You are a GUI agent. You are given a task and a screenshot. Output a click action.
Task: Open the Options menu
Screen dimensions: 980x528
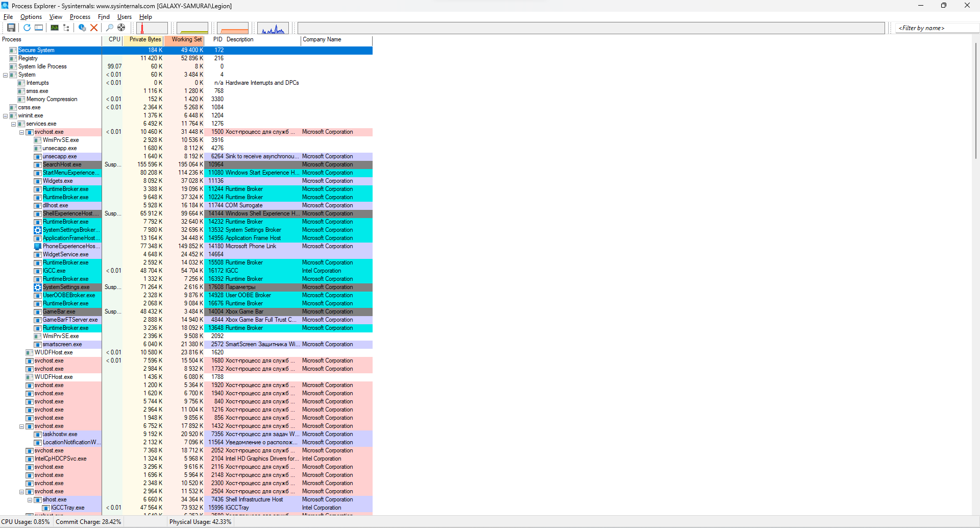click(31, 17)
